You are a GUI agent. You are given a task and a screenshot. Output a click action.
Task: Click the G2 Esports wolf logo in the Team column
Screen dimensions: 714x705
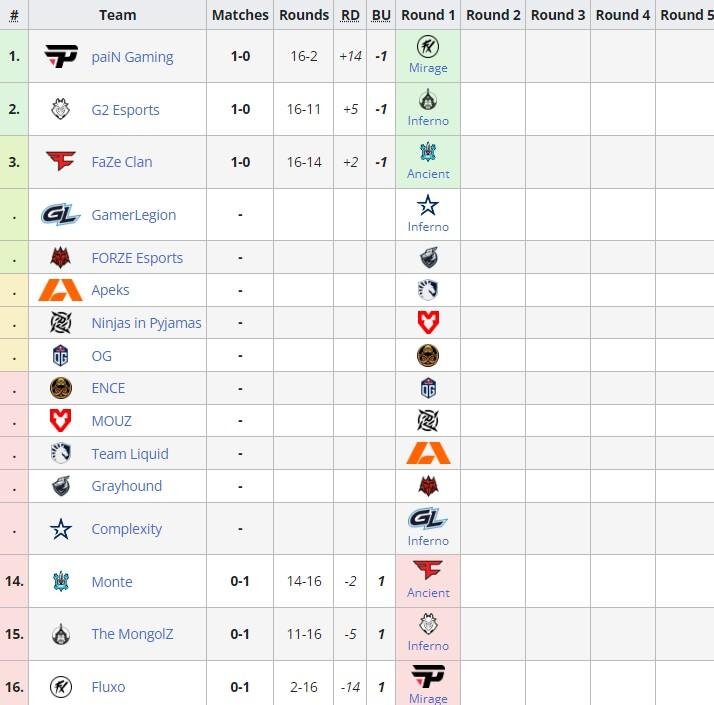61,109
